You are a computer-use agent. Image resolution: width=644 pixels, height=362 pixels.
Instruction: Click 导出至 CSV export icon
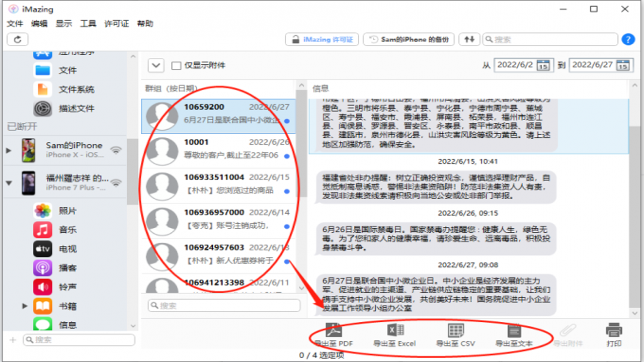[456, 330]
